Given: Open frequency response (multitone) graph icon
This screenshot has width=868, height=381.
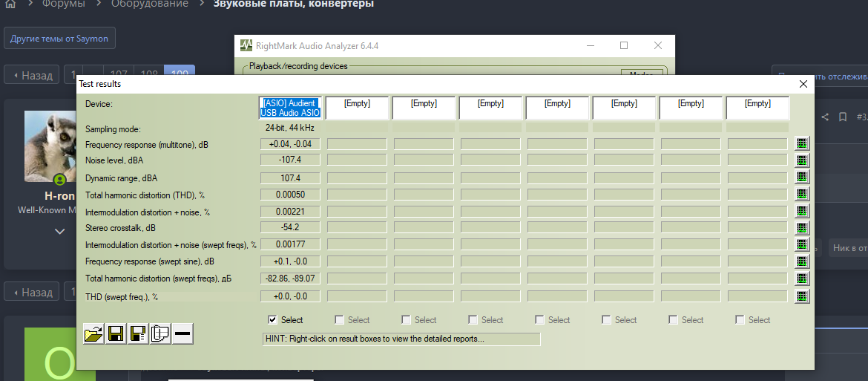Looking at the screenshot, I should point(801,143).
